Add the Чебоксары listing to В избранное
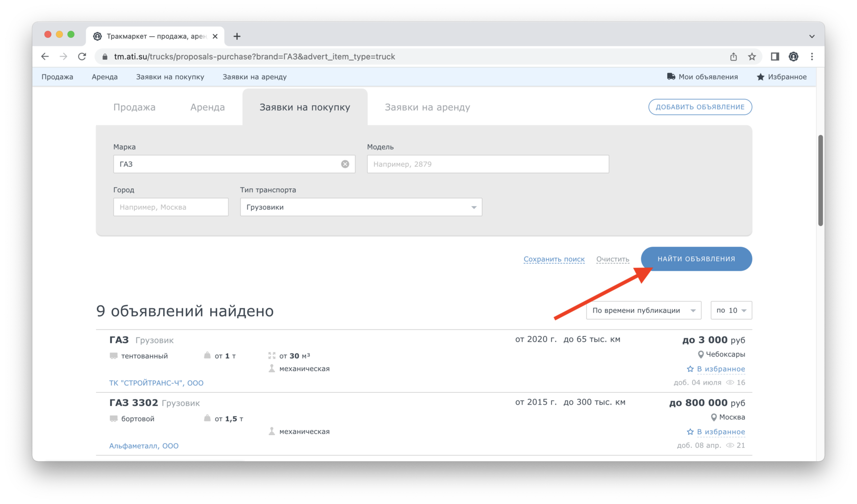The image size is (857, 504). pos(716,369)
